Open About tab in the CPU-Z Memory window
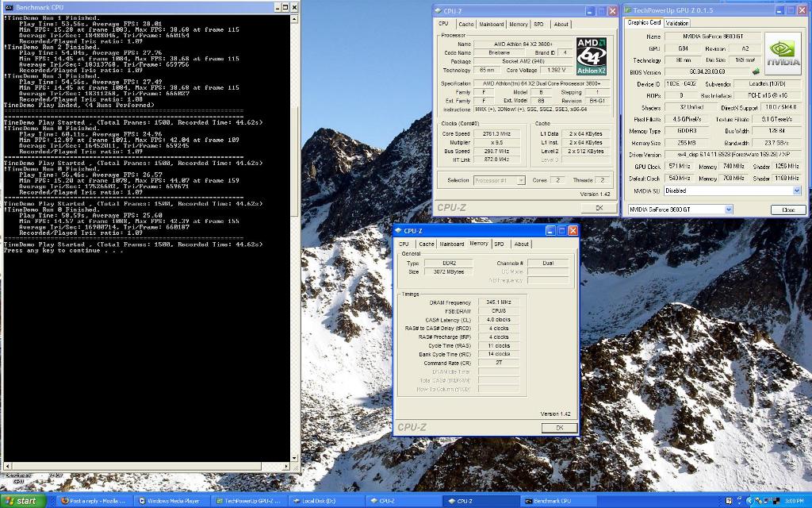The height and width of the screenshot is (508, 812). [x=522, y=244]
